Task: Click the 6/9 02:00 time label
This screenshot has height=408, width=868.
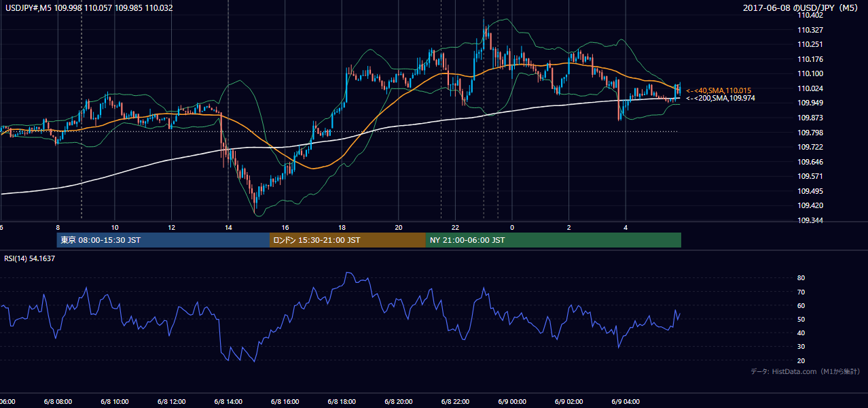Action: coord(568,402)
